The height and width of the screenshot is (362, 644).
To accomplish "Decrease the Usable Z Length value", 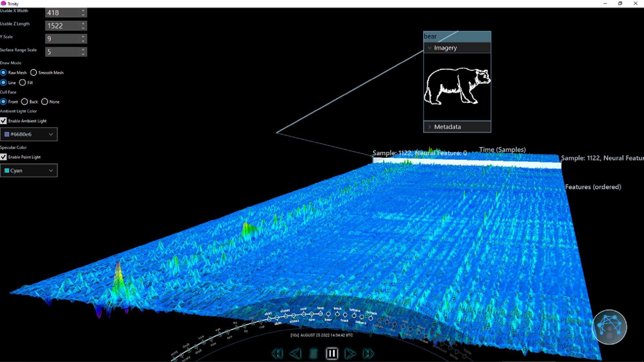I will point(83,28).
